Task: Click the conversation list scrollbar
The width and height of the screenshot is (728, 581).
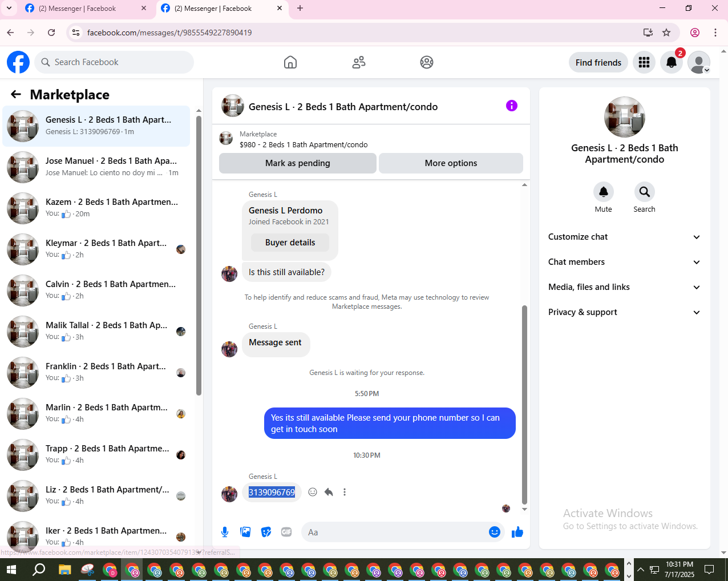Action: 199,256
